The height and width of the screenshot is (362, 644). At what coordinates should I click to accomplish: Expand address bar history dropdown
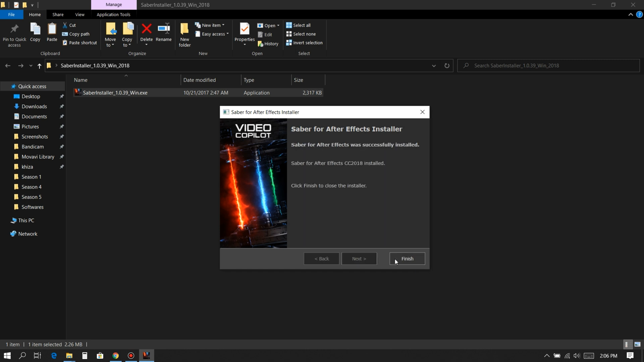coord(434,66)
